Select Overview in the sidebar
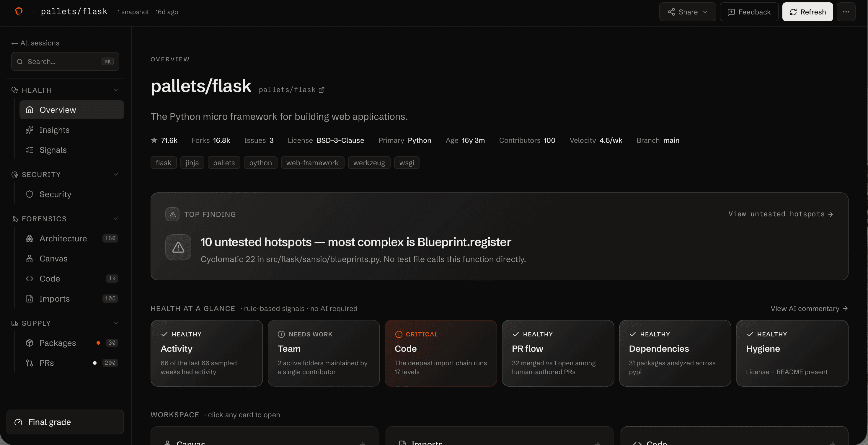This screenshot has width=868, height=445. (x=71, y=109)
